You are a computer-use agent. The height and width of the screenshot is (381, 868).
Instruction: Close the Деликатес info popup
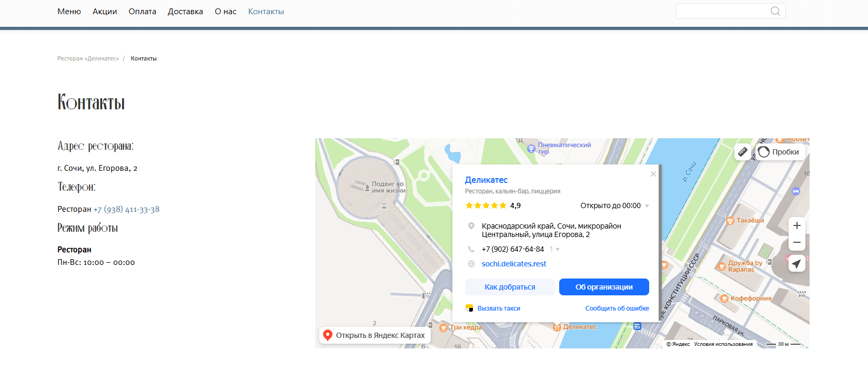point(653,174)
